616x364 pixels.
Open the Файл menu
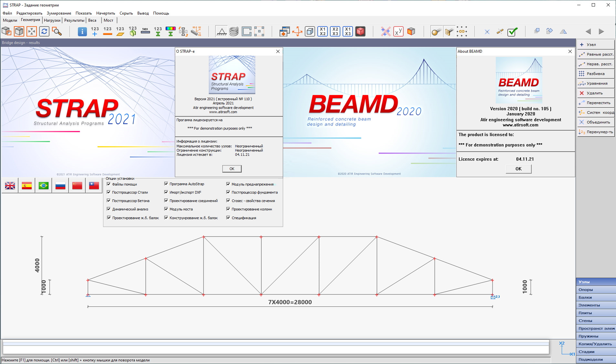(7, 13)
